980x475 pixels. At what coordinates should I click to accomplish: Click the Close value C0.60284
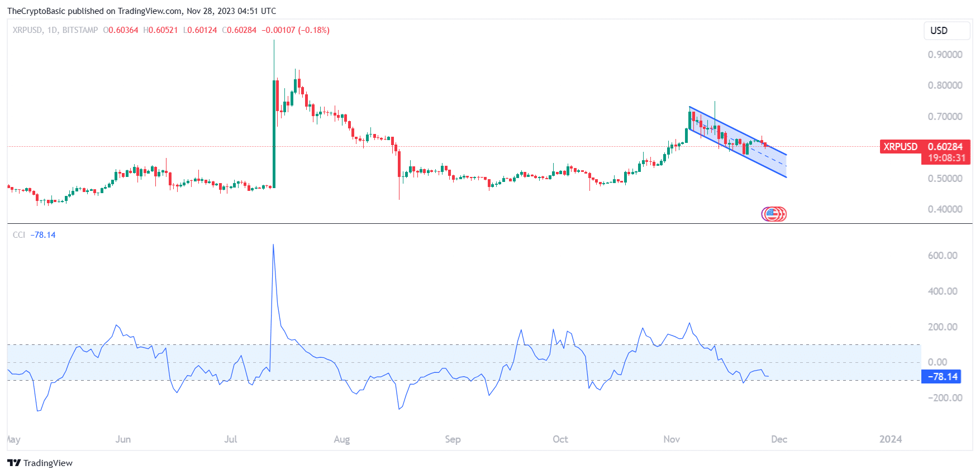[x=239, y=30]
